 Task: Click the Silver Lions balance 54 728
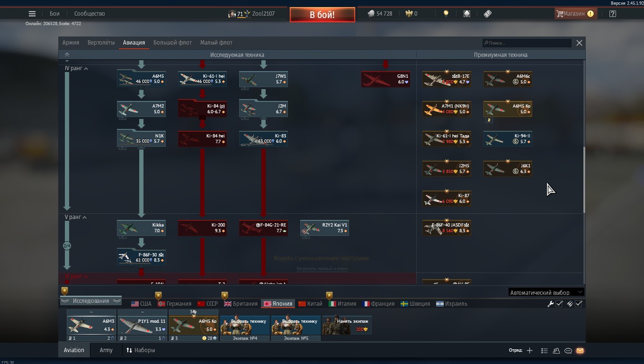[380, 14]
